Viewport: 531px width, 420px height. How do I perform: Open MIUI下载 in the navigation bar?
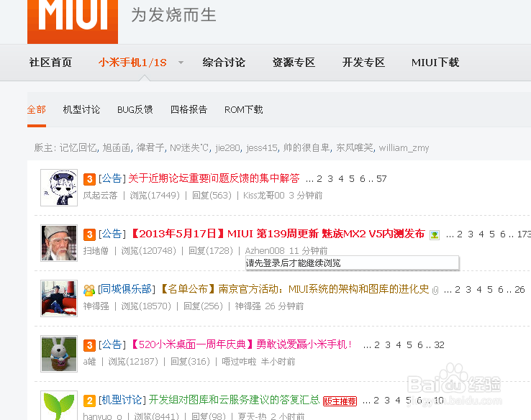[435, 63]
